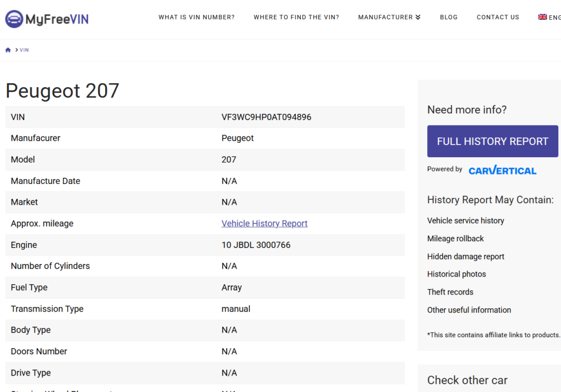
Task: Click the MyFreeVIN car logo icon
Action: [x=14, y=19]
